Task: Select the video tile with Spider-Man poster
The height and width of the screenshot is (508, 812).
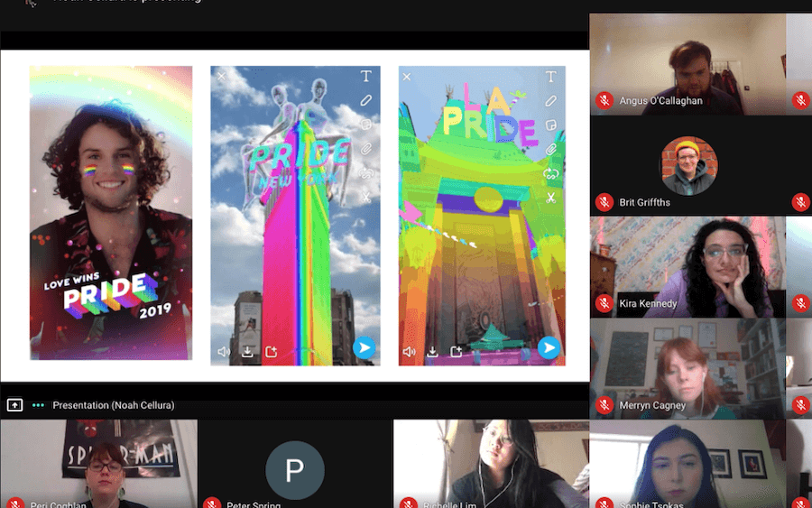Action: click(x=98, y=464)
